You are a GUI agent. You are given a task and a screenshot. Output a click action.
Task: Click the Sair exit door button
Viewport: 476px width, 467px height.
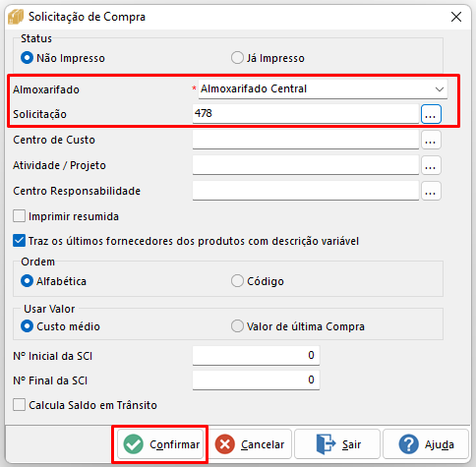tap(337, 444)
